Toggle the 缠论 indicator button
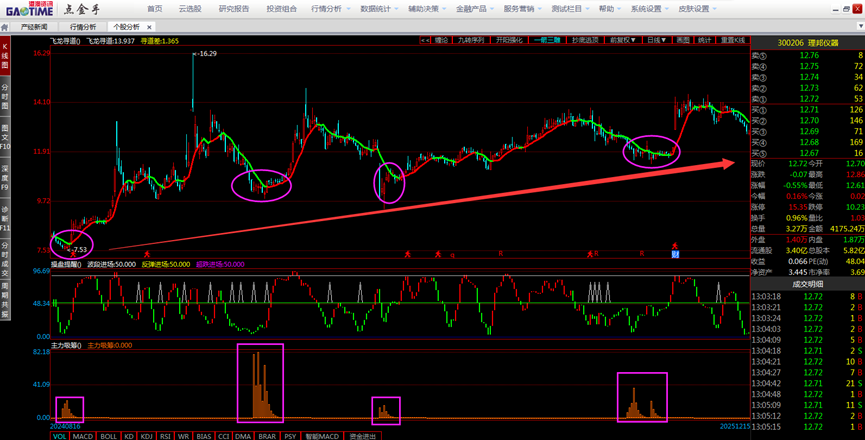This screenshot has width=865, height=440. coord(441,40)
